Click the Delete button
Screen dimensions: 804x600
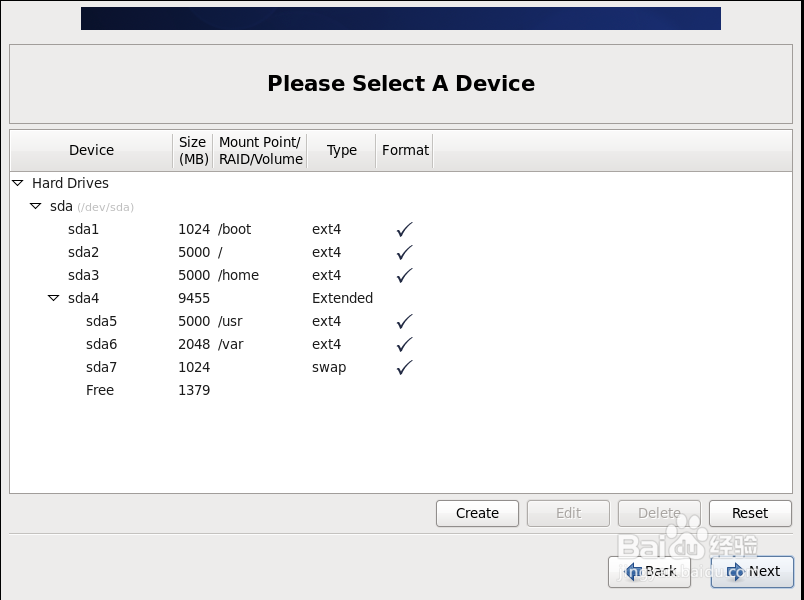[659, 513]
